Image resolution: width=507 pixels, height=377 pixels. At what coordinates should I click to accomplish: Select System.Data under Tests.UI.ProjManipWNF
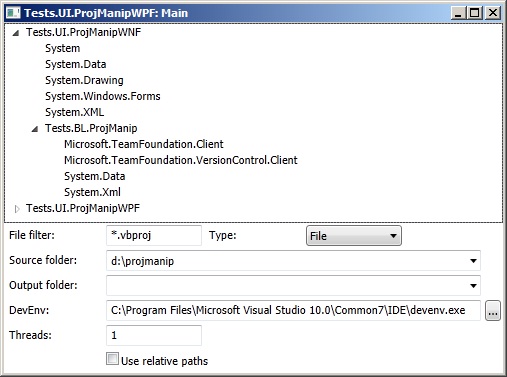tap(76, 64)
